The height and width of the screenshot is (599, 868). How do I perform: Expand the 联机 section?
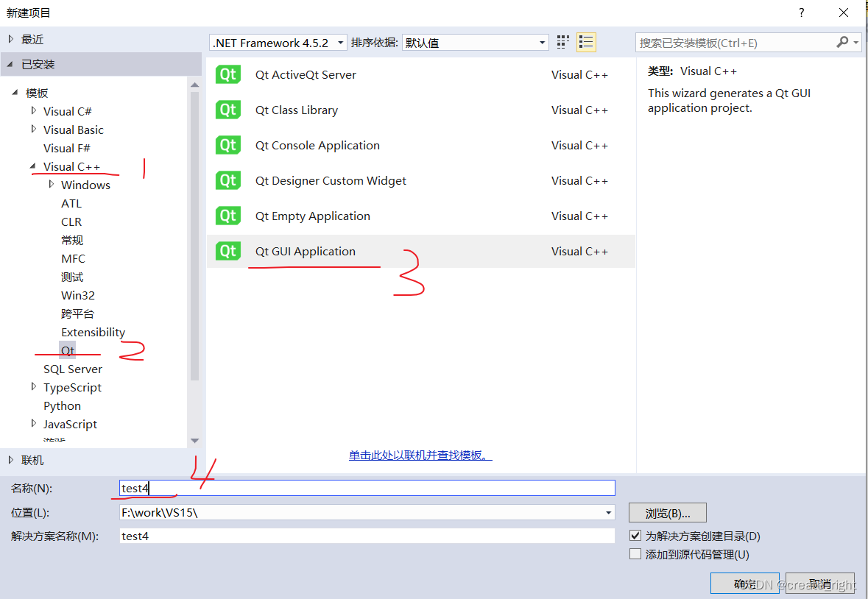pyautogui.click(x=11, y=460)
